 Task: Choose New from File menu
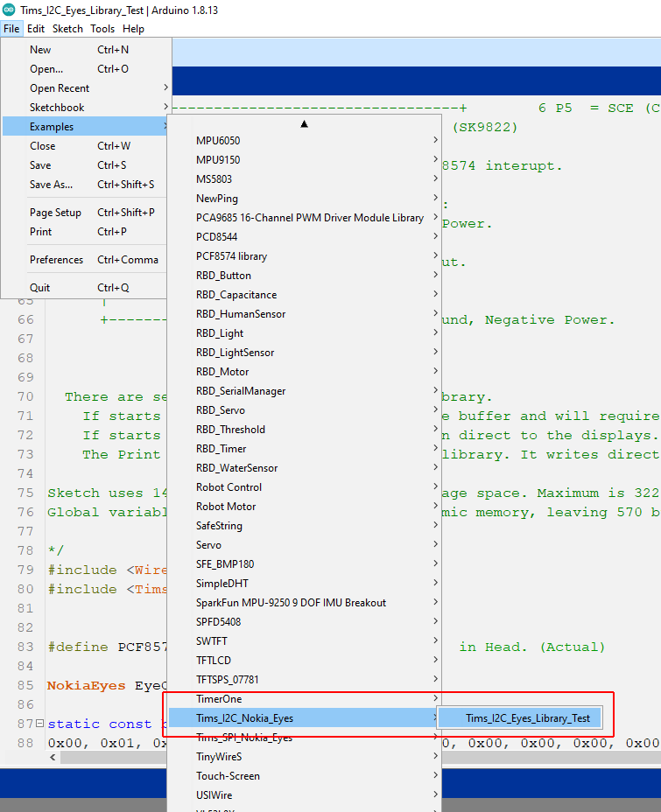point(86,50)
